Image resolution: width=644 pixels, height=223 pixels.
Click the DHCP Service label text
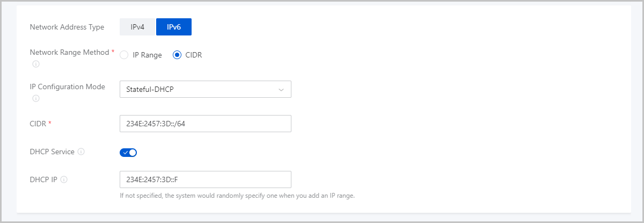52,152
